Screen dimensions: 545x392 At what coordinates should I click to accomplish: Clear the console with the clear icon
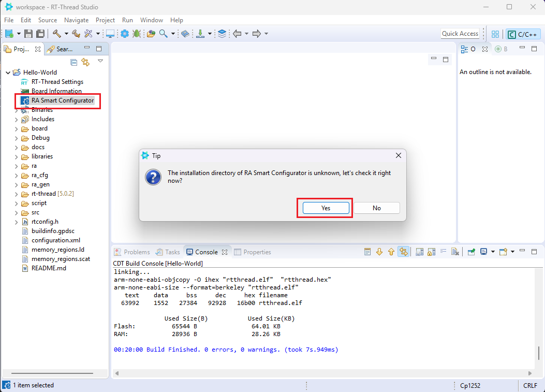(455, 252)
